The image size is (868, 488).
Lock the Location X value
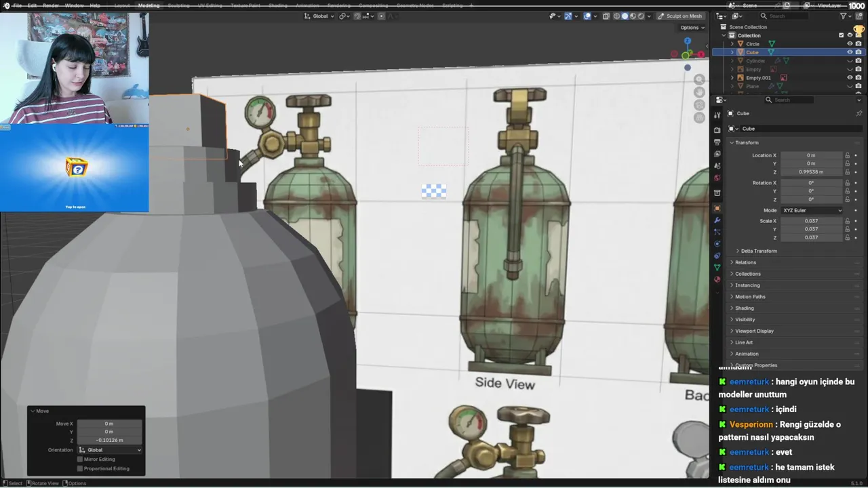(x=847, y=155)
